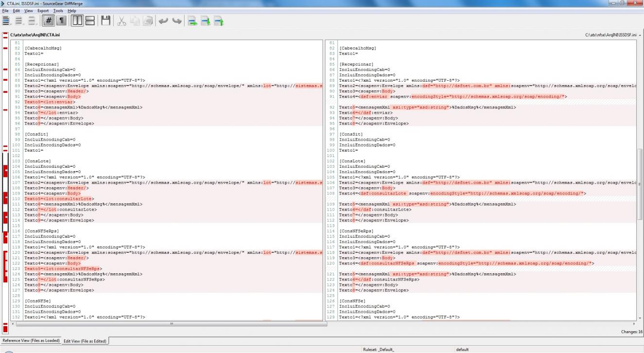Click [ConsNFSeRps] in the left pane
Image resolution: width=644 pixels, height=353 pixels.
click(x=42, y=231)
